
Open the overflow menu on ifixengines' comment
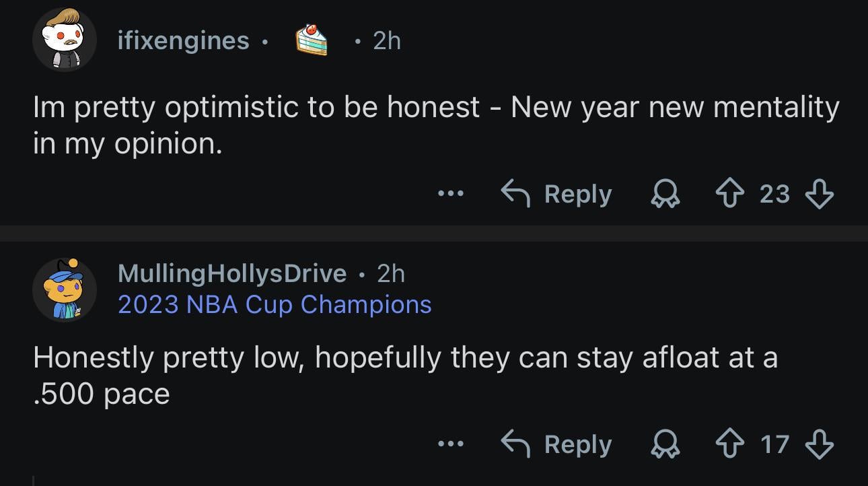pyautogui.click(x=449, y=193)
